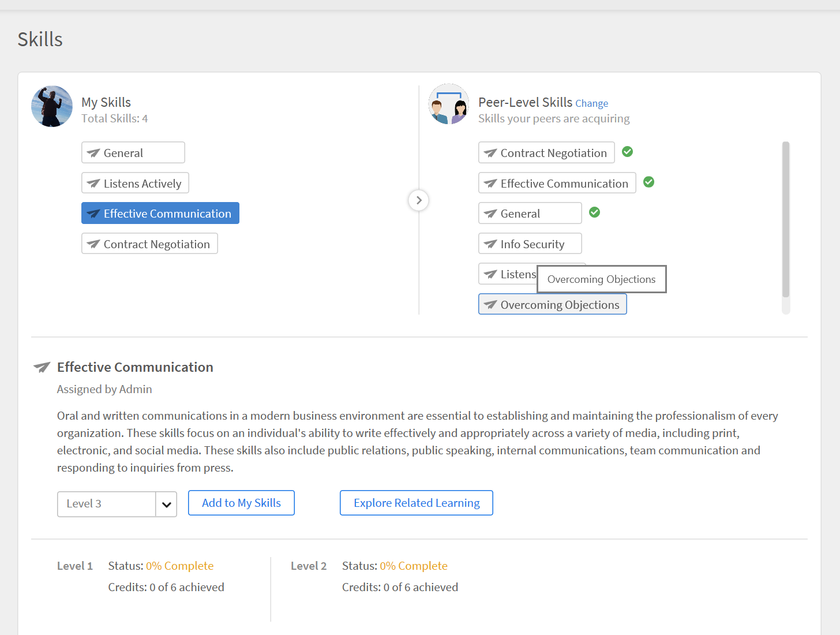This screenshot has height=635, width=840.
Task: Click the peer skills list scrollbar
Action: pos(785,219)
